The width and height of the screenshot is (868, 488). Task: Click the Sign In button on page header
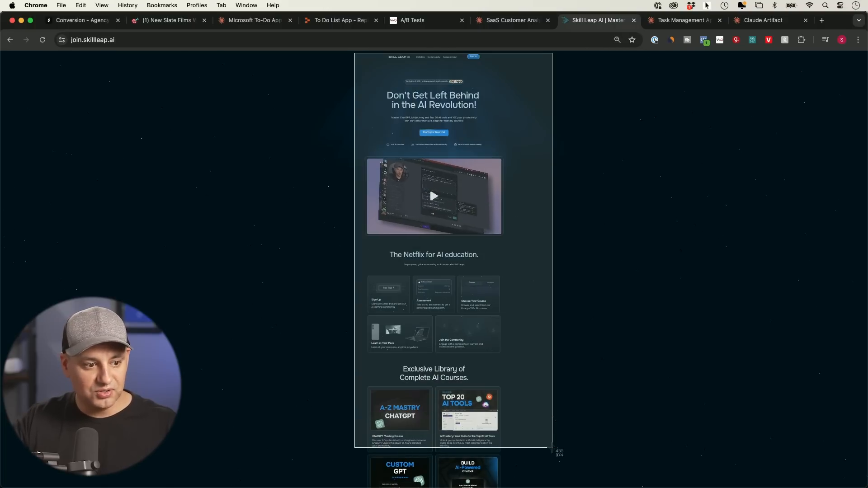473,56
